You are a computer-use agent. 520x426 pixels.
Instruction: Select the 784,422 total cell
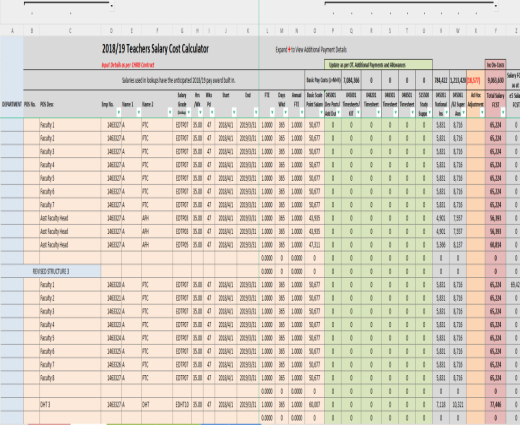point(441,80)
